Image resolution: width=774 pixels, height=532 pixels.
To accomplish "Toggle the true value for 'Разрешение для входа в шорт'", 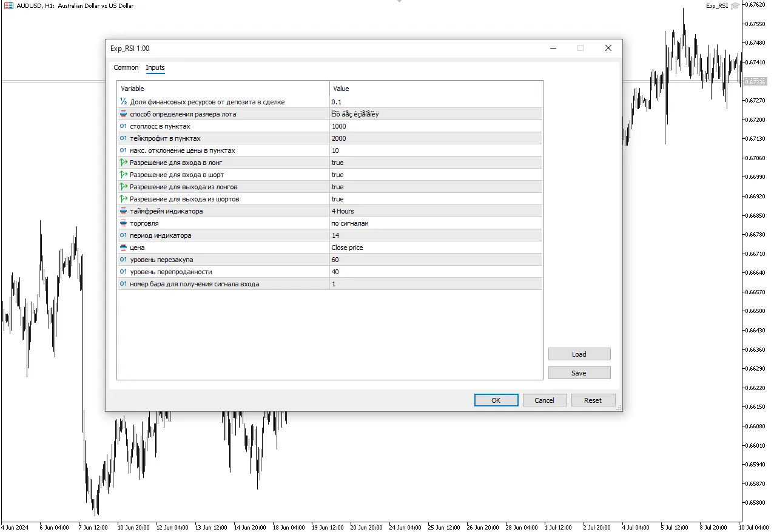I will coord(337,175).
